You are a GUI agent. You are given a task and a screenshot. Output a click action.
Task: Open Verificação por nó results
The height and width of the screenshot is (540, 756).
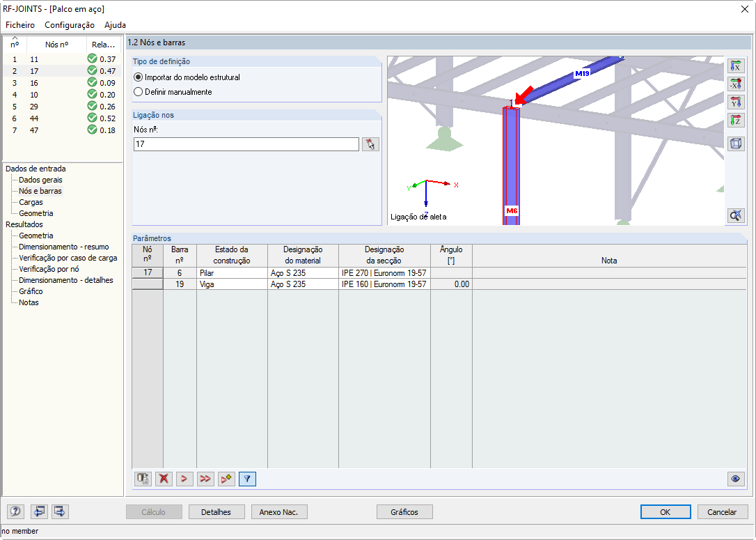point(49,269)
